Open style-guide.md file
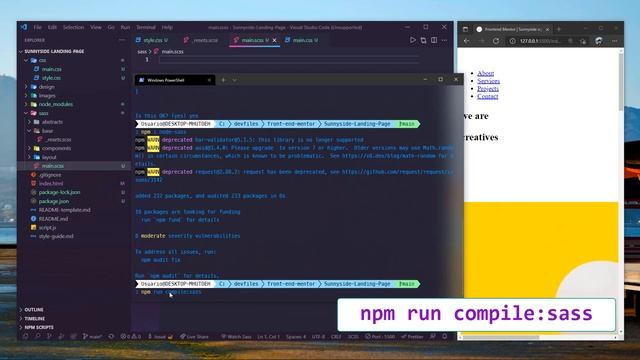640x360 pixels. tap(56, 236)
